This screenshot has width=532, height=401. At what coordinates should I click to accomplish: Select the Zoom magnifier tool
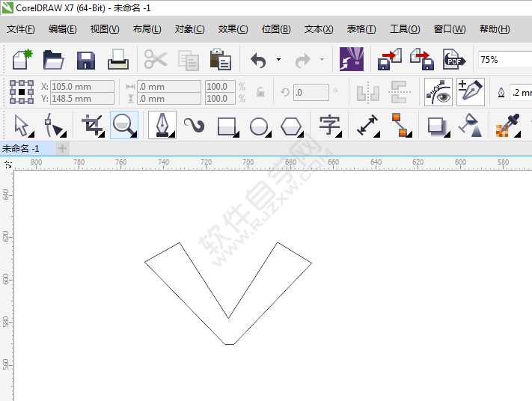coord(124,125)
